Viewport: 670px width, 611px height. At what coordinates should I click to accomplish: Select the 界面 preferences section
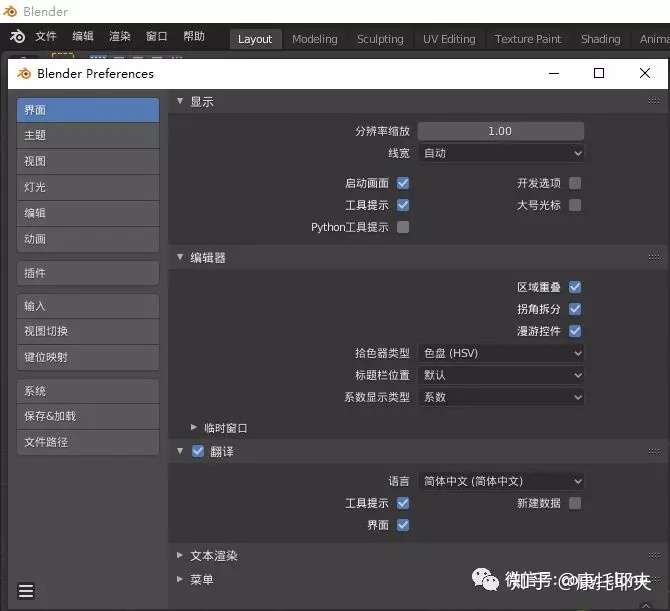pos(88,110)
